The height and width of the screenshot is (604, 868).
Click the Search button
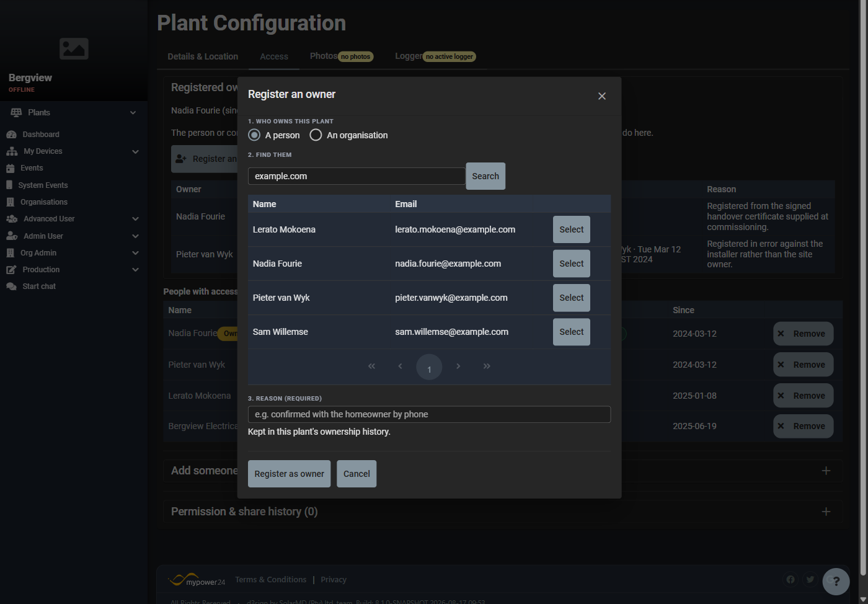485,176
